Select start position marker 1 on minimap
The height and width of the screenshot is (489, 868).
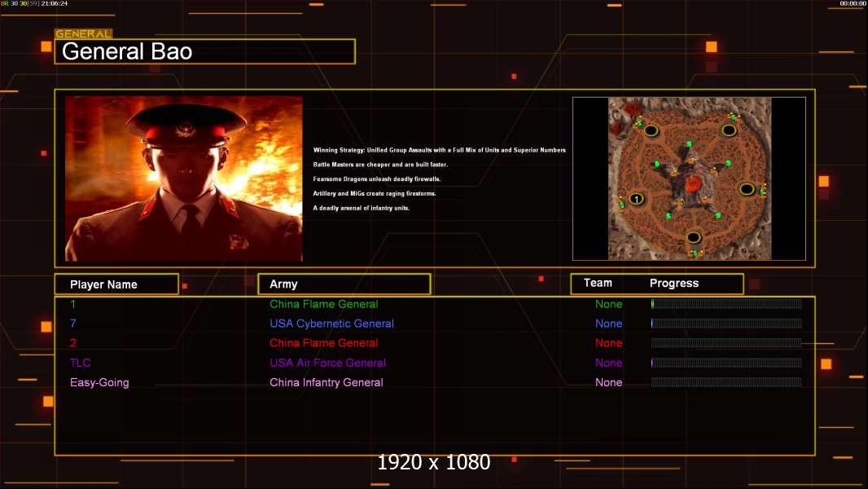637,199
